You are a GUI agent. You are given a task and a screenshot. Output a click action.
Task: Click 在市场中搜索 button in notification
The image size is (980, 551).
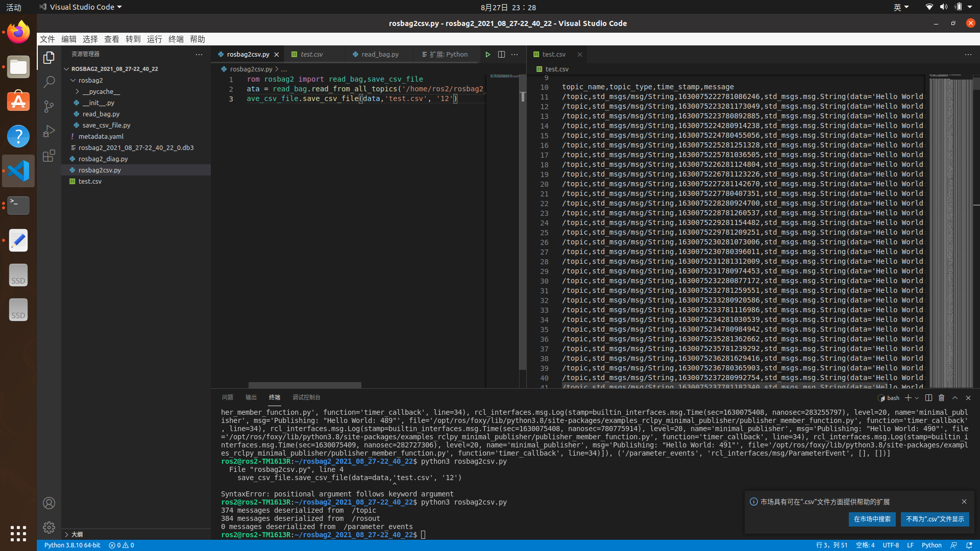click(x=872, y=519)
